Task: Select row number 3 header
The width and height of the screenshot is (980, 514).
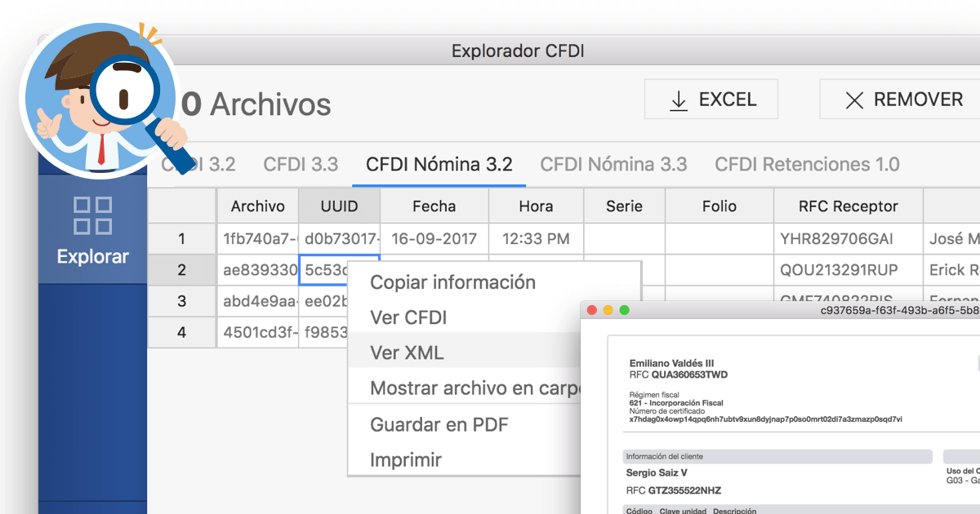Action: click(x=181, y=301)
